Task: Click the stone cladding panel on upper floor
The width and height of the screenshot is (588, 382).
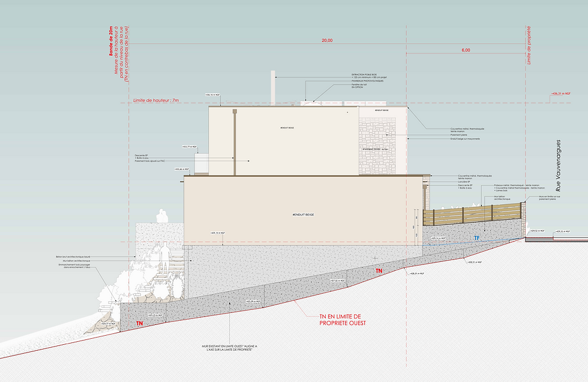Action: 377,146
